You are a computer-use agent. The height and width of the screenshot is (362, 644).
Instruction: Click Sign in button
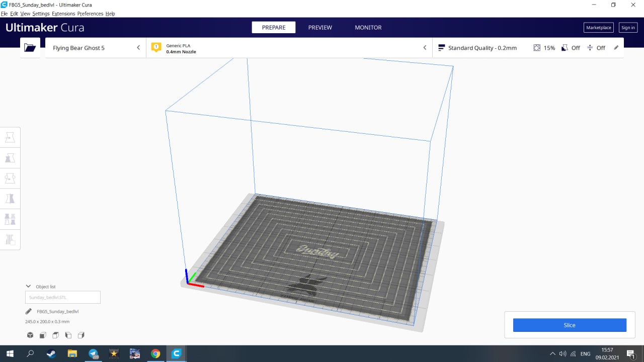click(x=628, y=28)
